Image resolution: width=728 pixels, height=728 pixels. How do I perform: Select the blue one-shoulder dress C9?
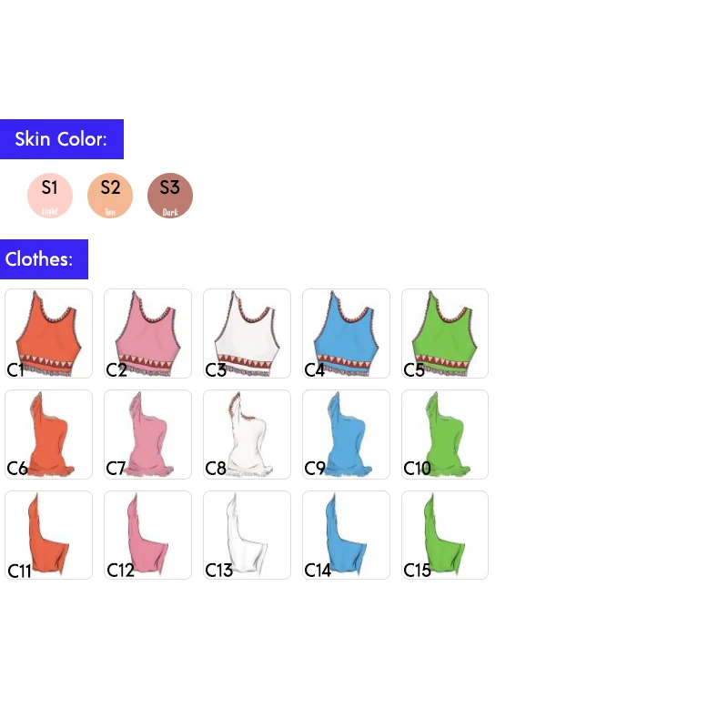tap(347, 434)
